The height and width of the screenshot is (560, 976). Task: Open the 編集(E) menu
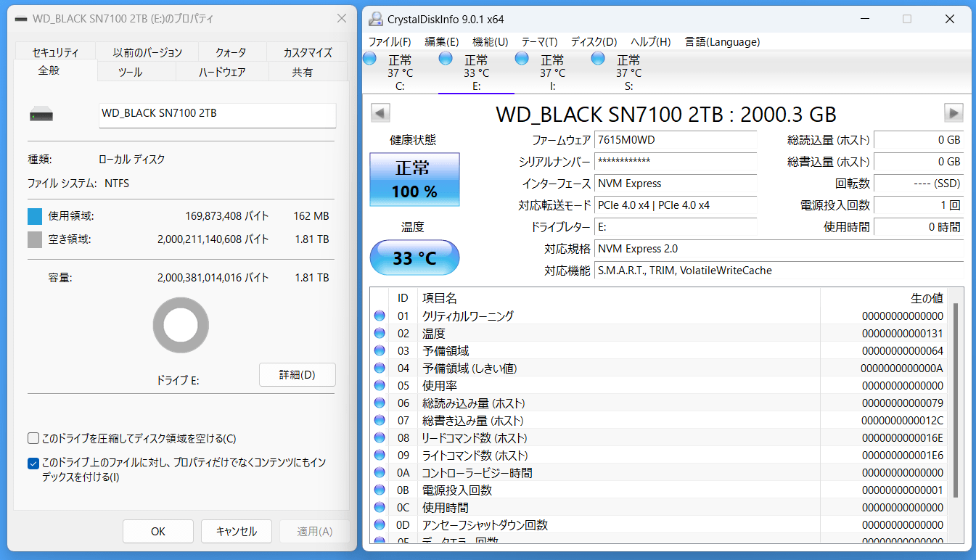click(x=442, y=42)
